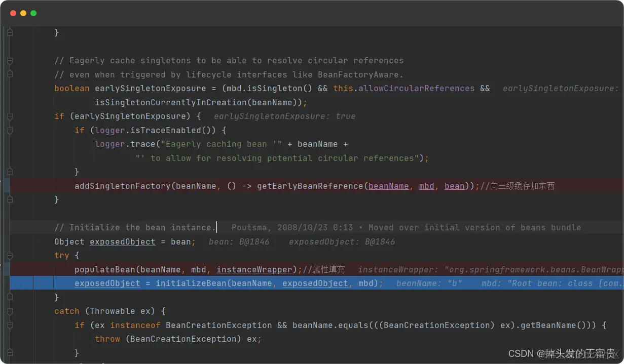
Task: Click the inline debug hint beanName: "b"
Action: coord(429,283)
